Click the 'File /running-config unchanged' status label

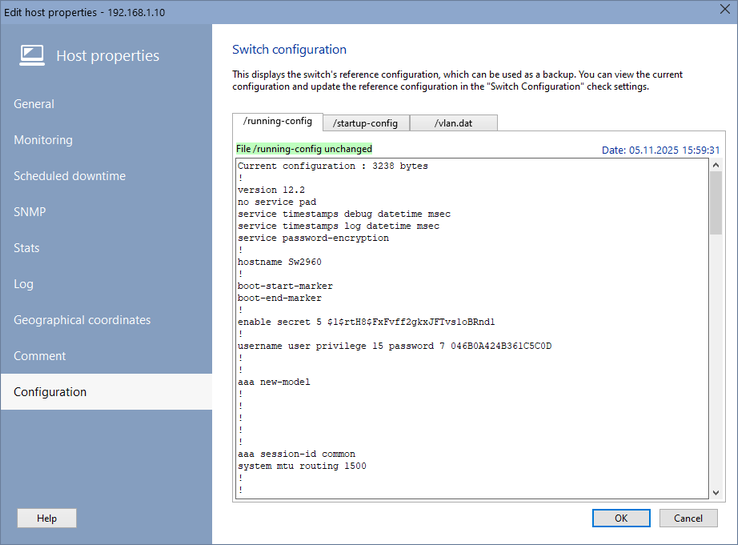tap(304, 149)
